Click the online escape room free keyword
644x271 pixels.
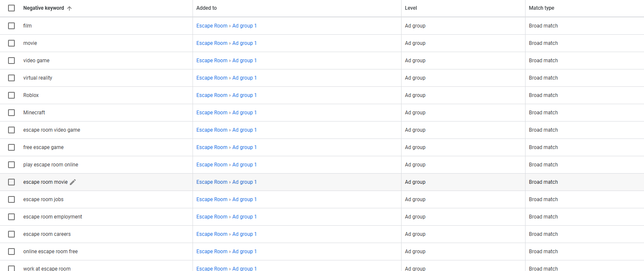coord(50,252)
